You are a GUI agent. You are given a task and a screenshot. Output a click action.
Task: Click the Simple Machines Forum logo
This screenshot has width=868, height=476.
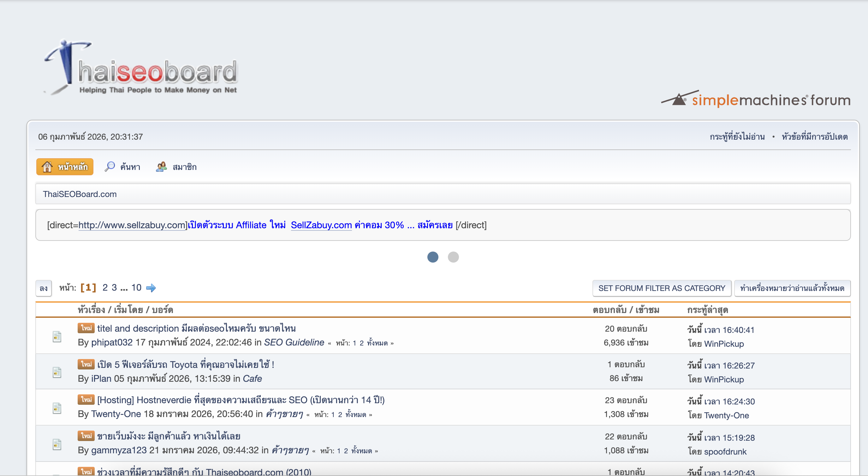click(x=755, y=100)
